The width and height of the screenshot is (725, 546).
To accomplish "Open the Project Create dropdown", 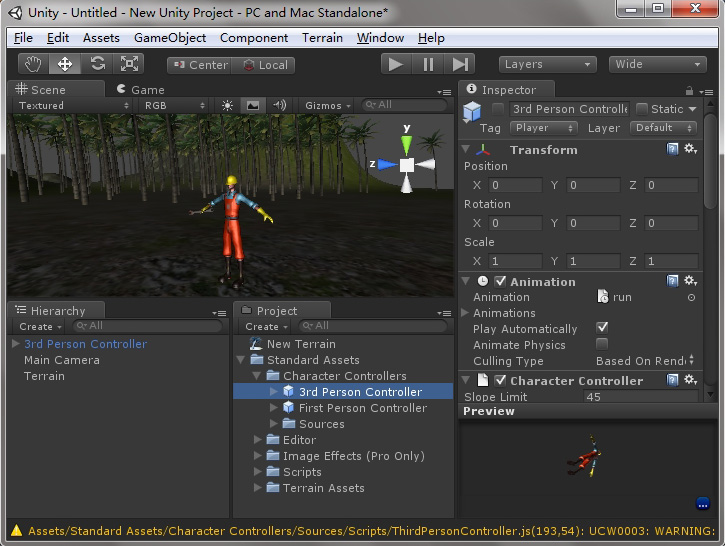I will click(266, 326).
